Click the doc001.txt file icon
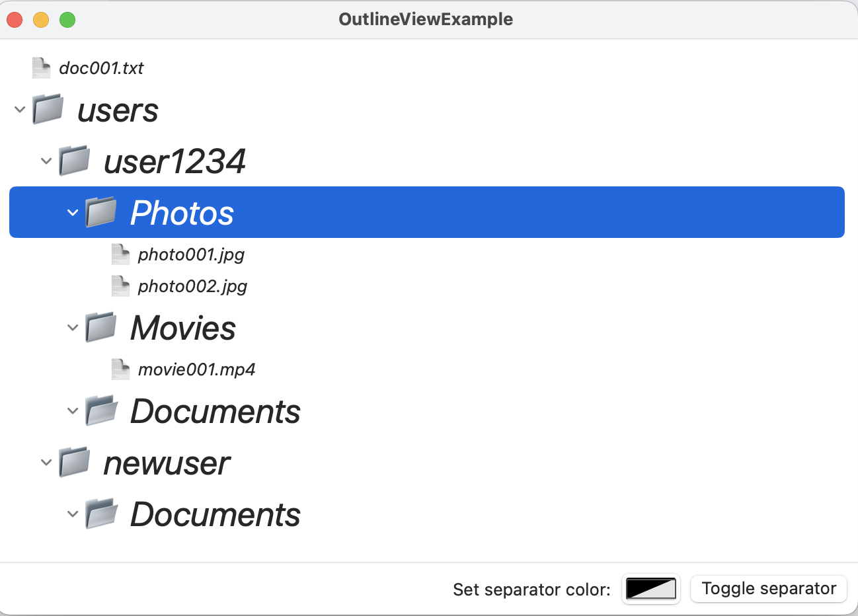The image size is (858, 616). (40, 67)
